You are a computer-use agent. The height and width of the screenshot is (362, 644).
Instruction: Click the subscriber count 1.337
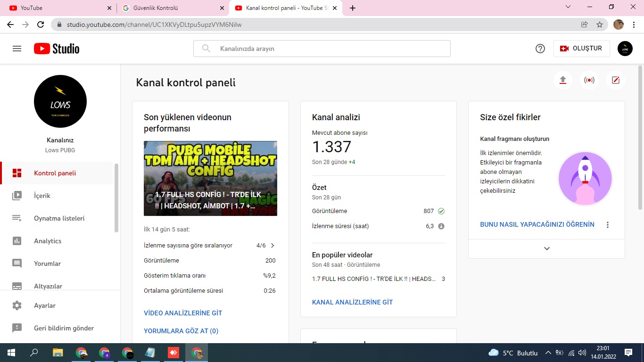pos(331,147)
